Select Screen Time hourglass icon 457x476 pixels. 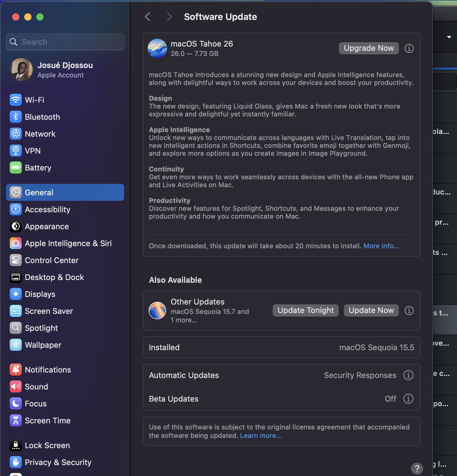[x=15, y=420]
